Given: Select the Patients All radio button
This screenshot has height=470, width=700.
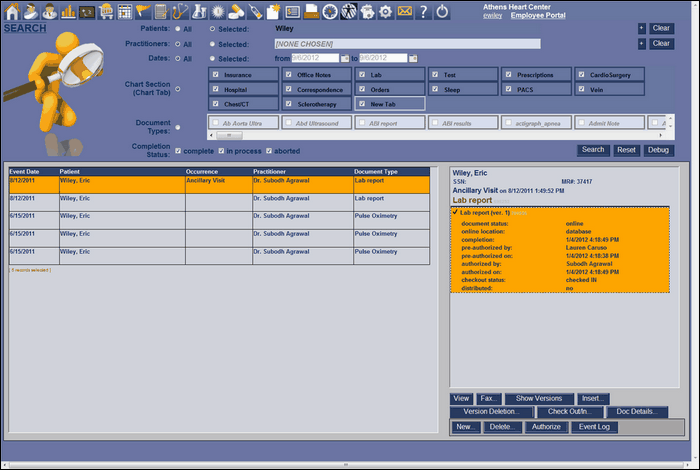Looking at the screenshot, I should coord(178,29).
